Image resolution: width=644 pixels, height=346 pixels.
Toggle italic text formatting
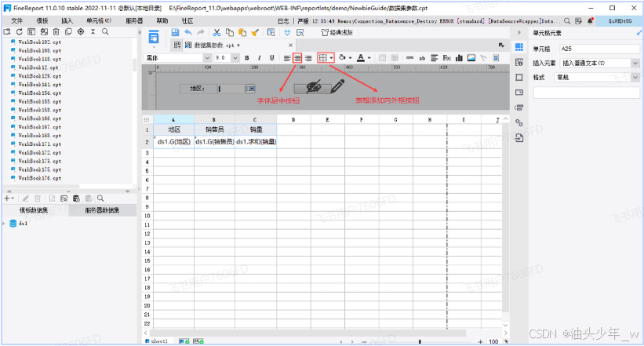coord(259,58)
